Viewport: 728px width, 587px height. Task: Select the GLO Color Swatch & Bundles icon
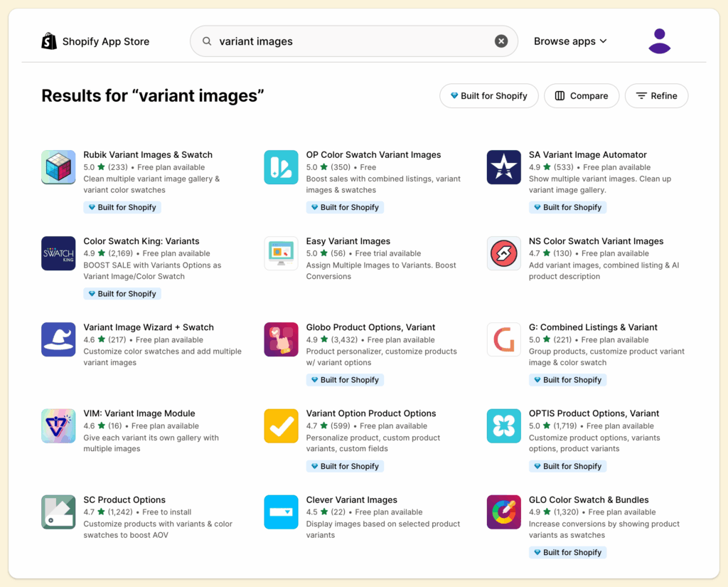pos(503,512)
